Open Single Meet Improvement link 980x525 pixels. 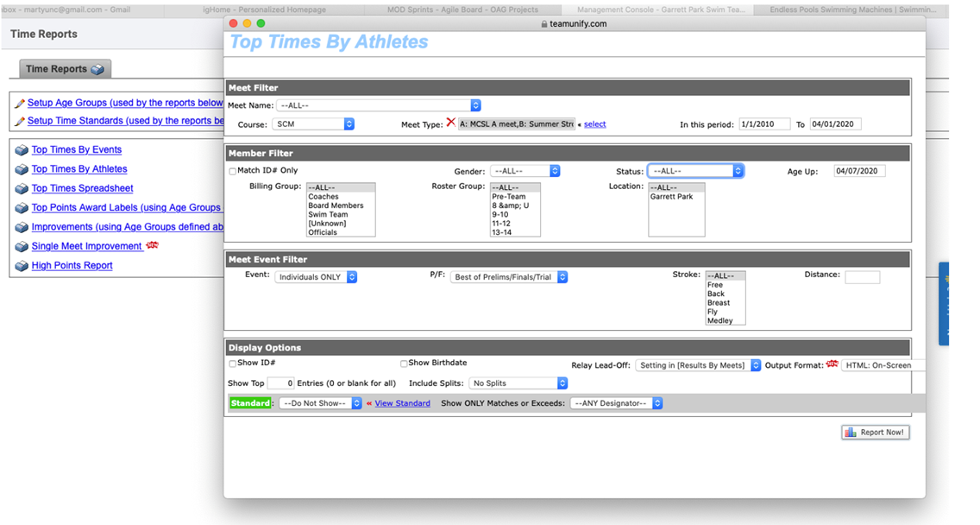(87, 247)
